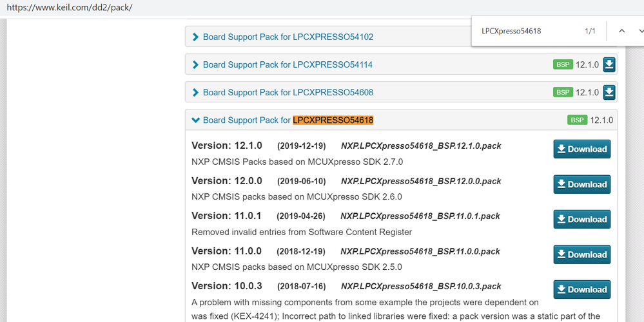Click the "Version: 12.0.0" heading

227,181
